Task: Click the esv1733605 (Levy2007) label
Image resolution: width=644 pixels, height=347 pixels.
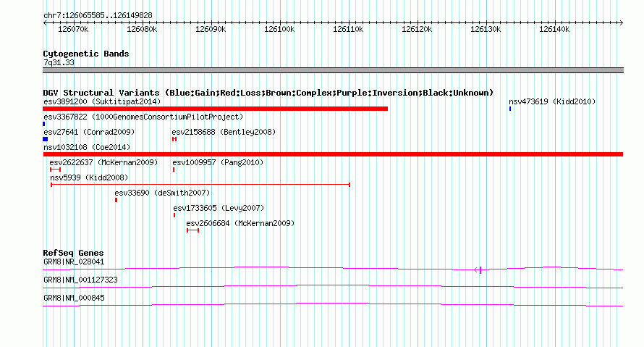Action: 219,208
